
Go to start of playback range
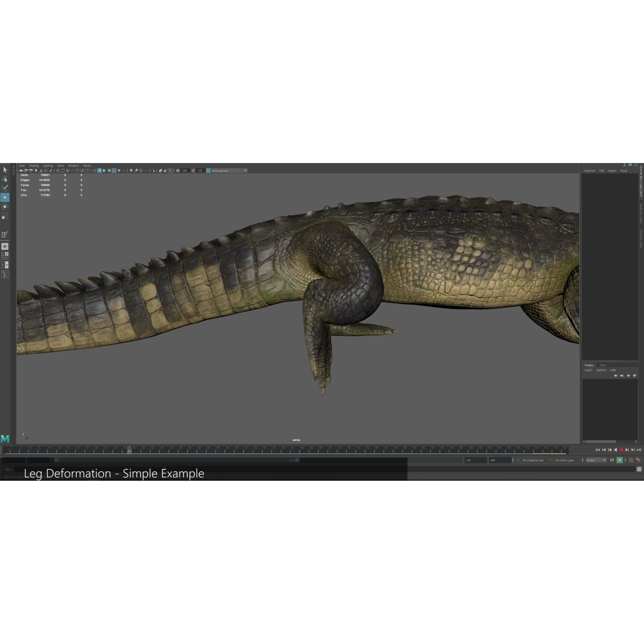598,450
